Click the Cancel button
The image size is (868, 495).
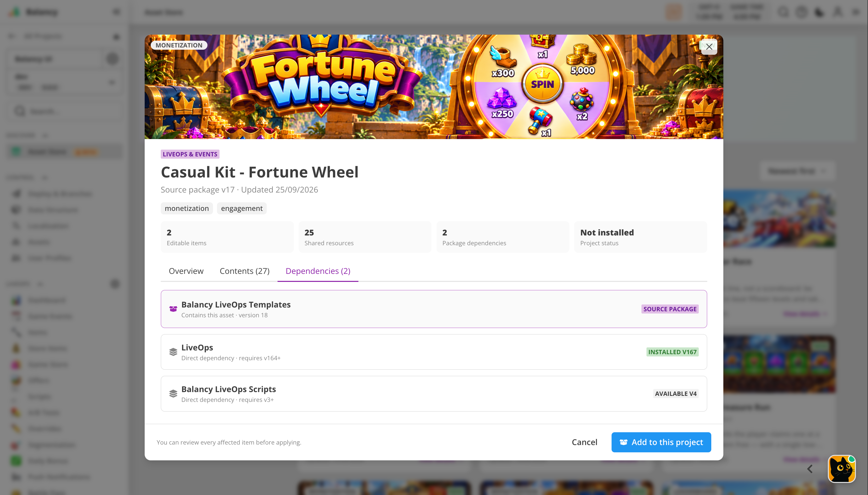click(584, 442)
